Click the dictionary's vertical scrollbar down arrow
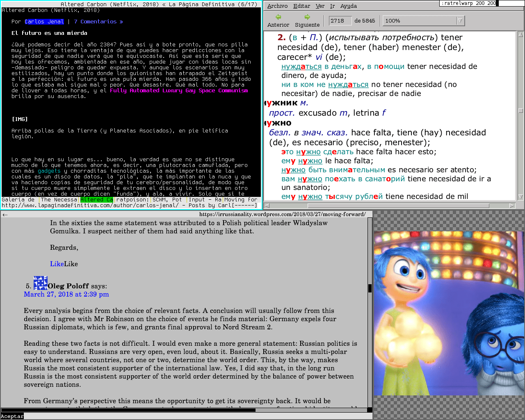 click(521, 197)
